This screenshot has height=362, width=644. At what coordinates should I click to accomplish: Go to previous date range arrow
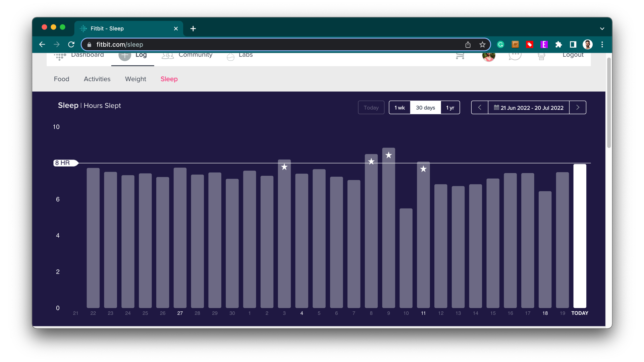pyautogui.click(x=480, y=107)
